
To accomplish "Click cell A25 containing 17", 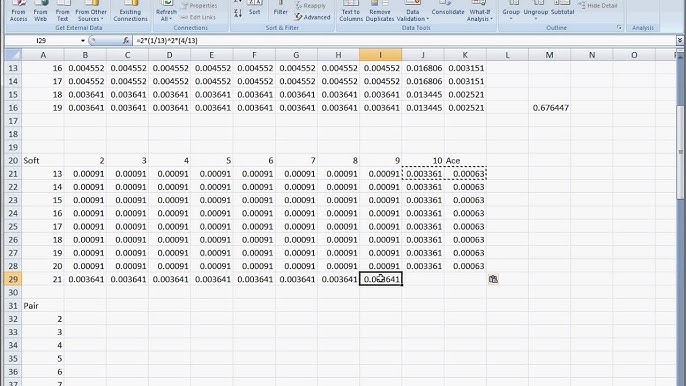I will click(x=43, y=227).
